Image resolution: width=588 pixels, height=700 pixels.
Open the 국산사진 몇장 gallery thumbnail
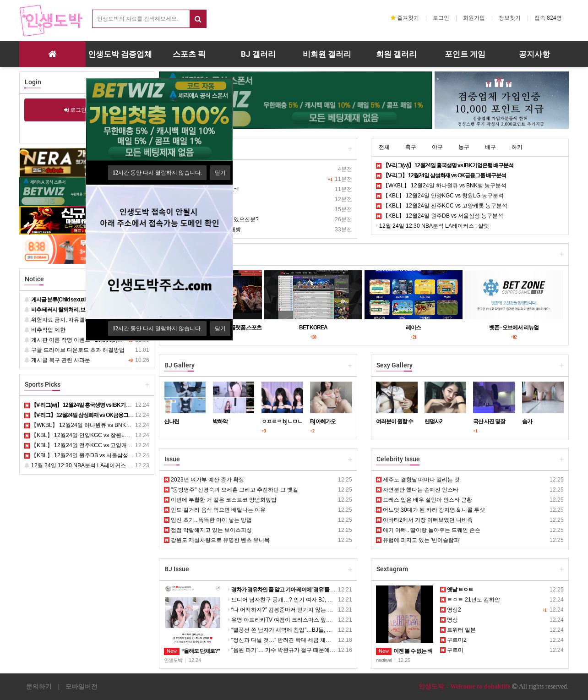click(x=494, y=397)
